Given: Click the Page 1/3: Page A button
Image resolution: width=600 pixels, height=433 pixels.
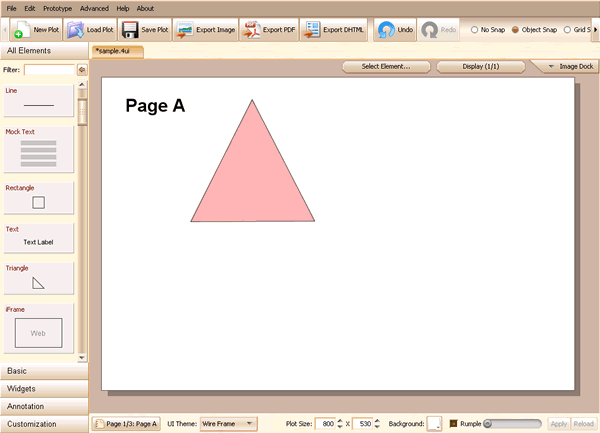Looking at the screenshot, I should point(126,424).
